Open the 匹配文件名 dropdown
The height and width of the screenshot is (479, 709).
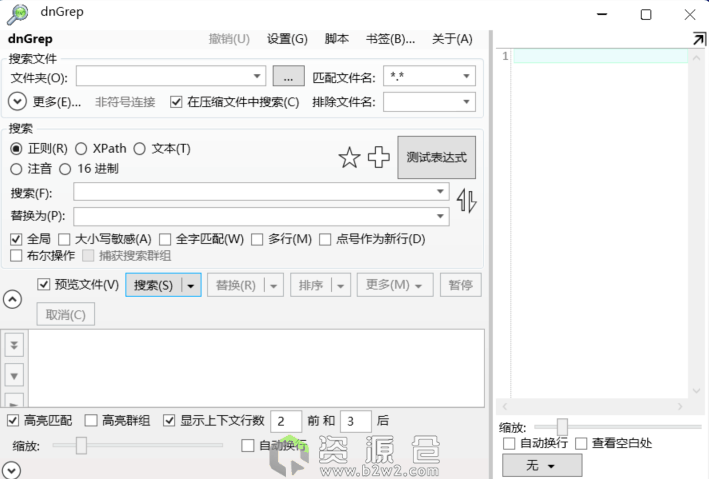467,76
